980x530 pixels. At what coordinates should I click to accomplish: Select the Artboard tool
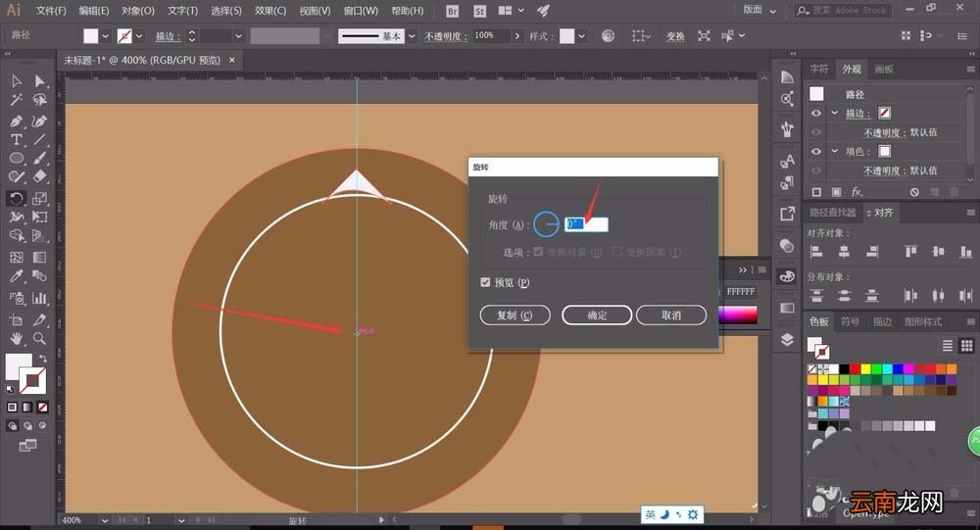click(17, 320)
